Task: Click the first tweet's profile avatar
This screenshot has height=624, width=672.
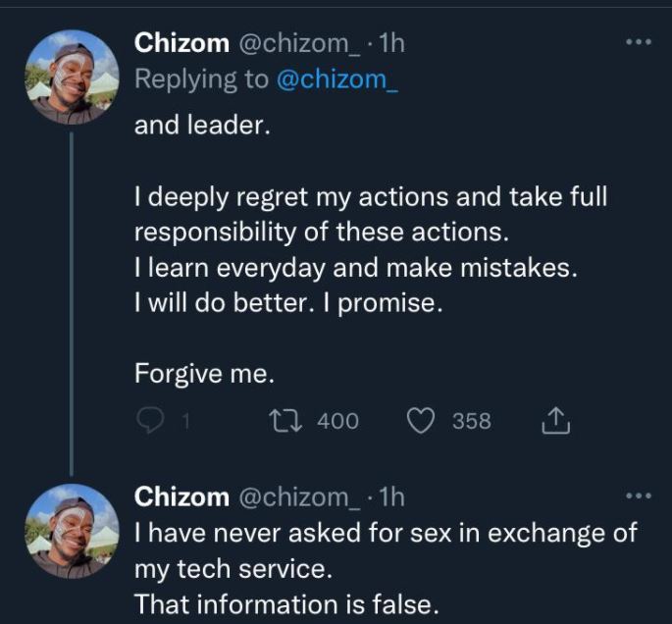Action: pyautogui.click(x=71, y=78)
